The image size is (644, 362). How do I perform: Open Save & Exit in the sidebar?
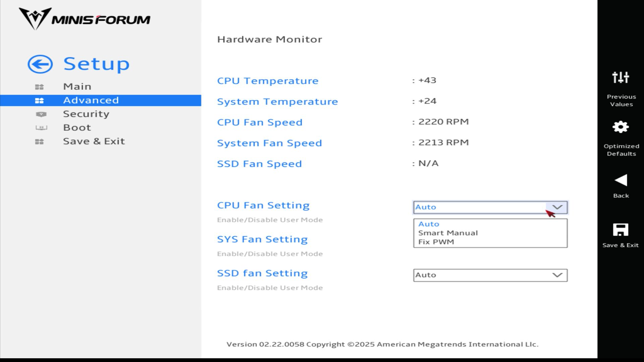tap(94, 141)
